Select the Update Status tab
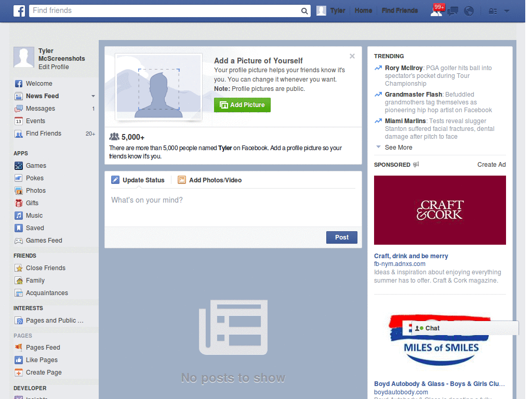532x399 pixels. pyautogui.click(x=138, y=180)
